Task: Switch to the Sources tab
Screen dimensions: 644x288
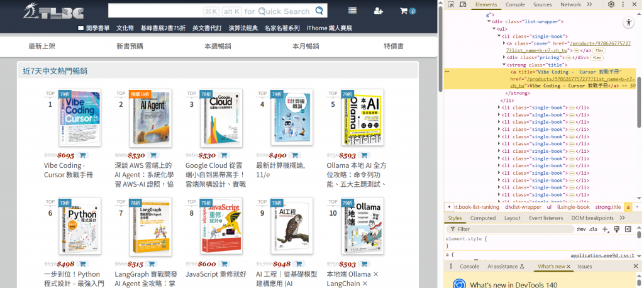Action: tap(543, 4)
